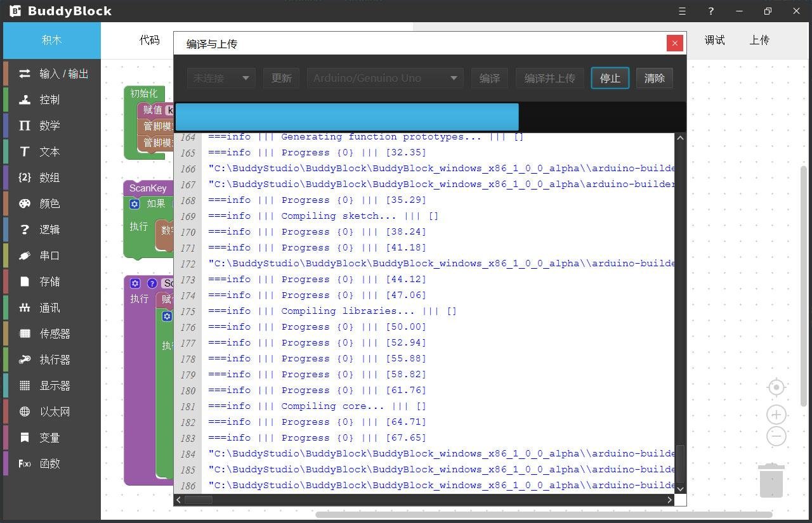
Task: Stop the compile with 停止
Action: pos(610,78)
